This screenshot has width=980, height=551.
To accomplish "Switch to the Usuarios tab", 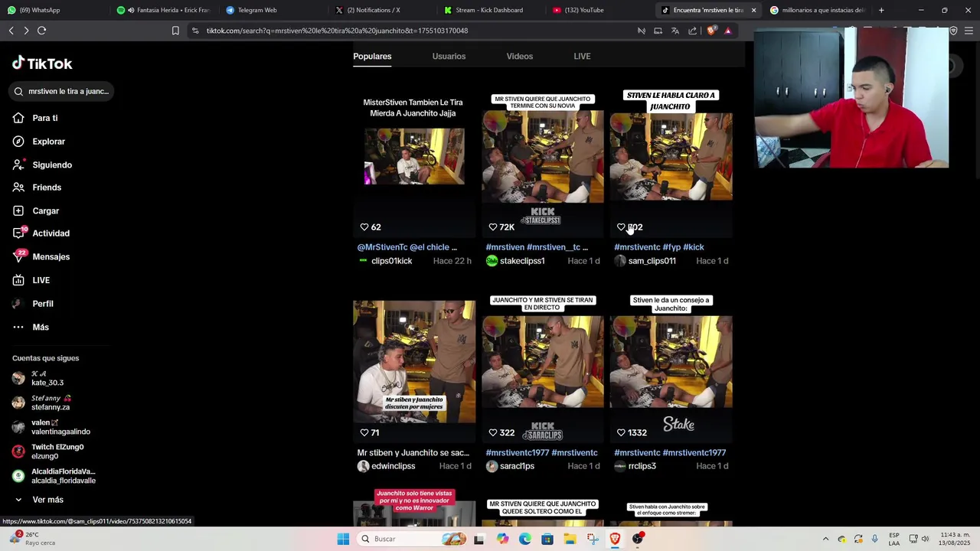I will pos(449,56).
